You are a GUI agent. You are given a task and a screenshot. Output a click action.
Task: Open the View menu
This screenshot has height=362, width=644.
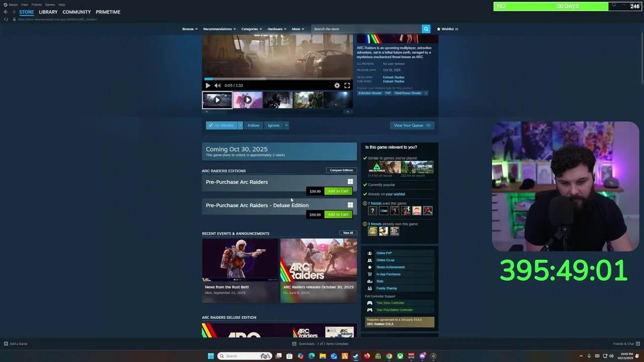pos(24,5)
